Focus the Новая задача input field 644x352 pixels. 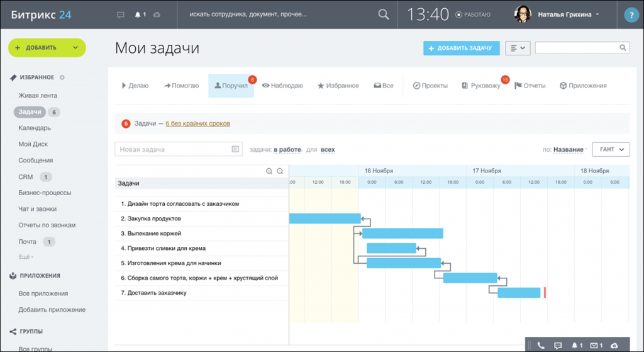[173, 149]
